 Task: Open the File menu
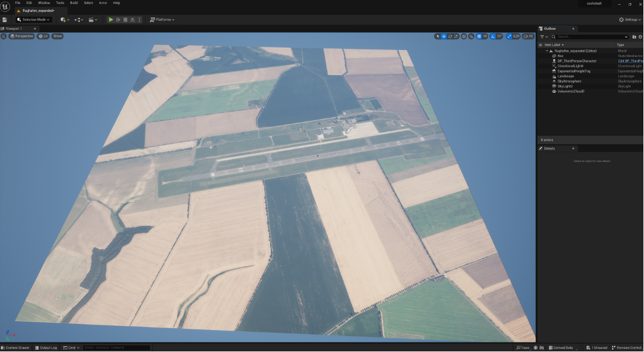click(x=18, y=3)
